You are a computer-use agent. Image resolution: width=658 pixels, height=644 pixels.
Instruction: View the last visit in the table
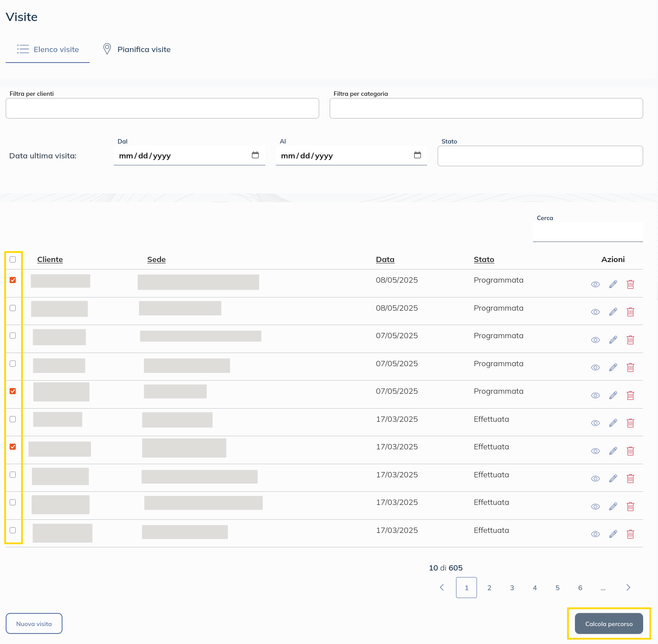[x=595, y=534]
